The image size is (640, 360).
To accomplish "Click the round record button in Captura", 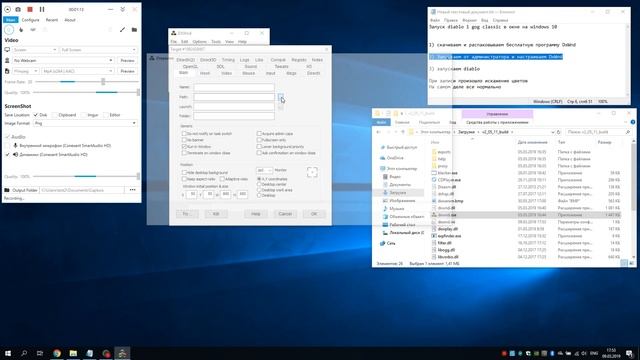I will 7,9.
